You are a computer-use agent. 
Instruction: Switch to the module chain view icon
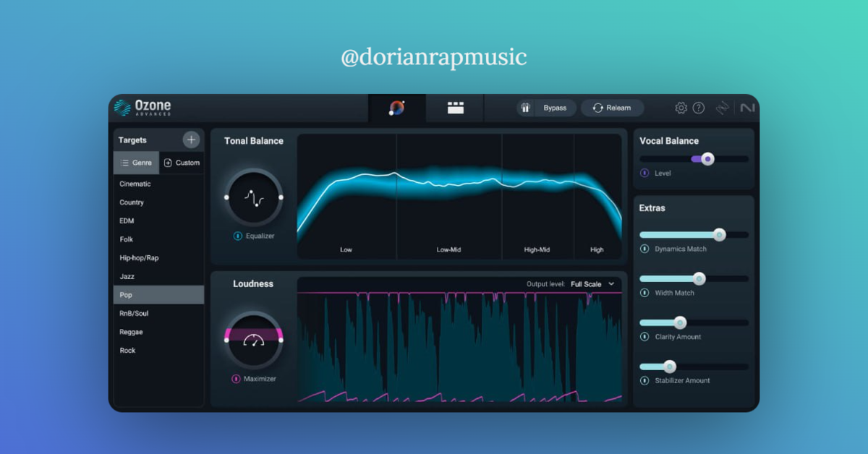(x=455, y=108)
